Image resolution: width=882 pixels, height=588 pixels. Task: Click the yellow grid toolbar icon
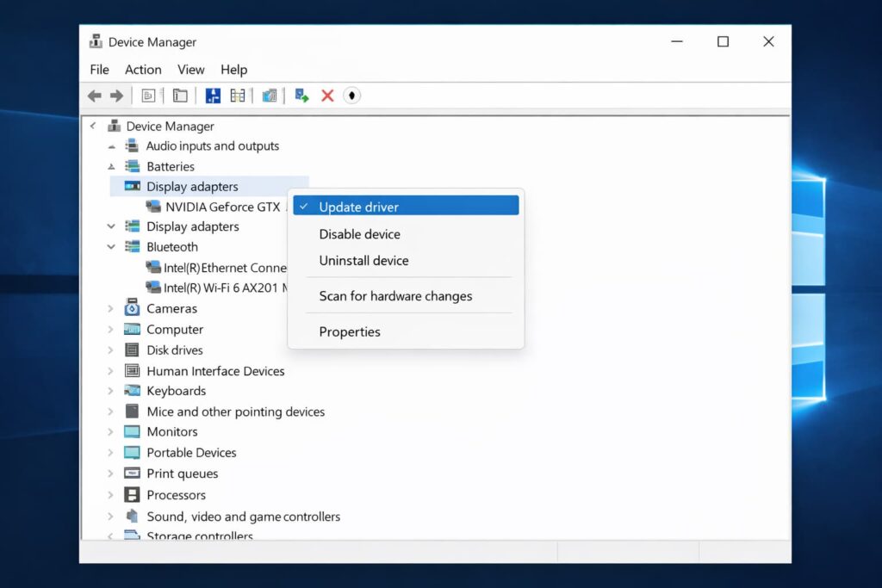pos(238,96)
